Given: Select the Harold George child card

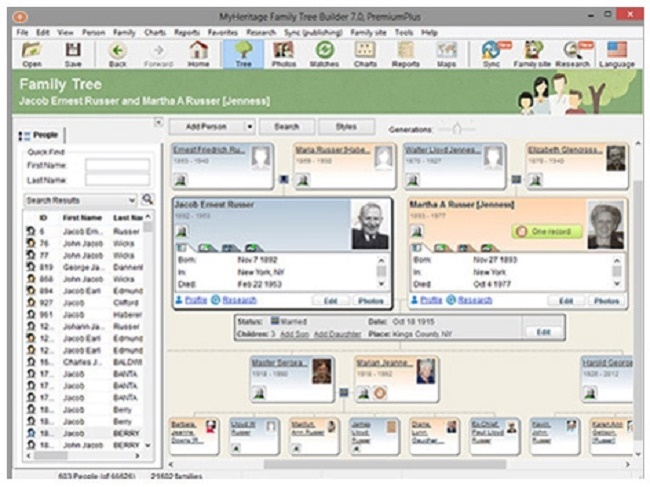Looking at the screenshot, I should (607, 379).
